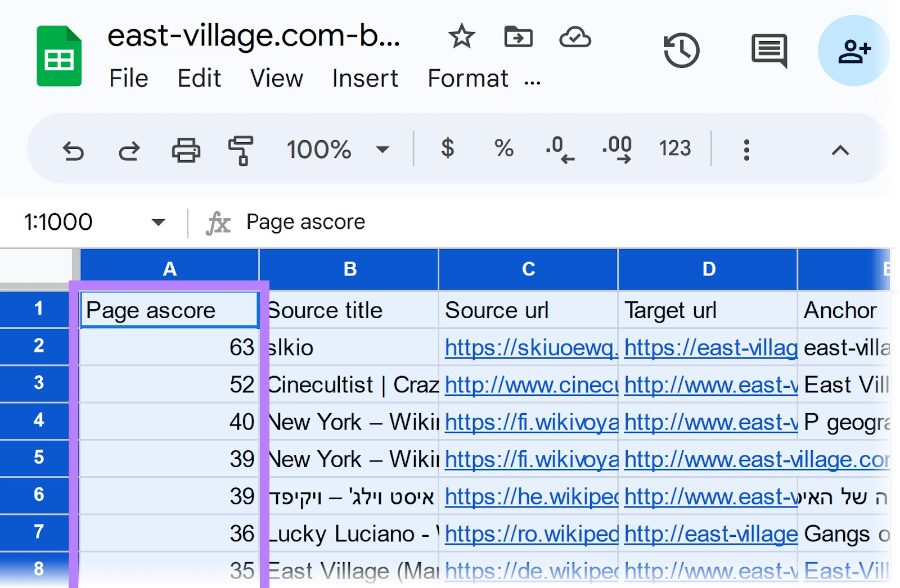Screen dimensions: 900x588
Task: Open the print dialog
Action: click(x=186, y=150)
